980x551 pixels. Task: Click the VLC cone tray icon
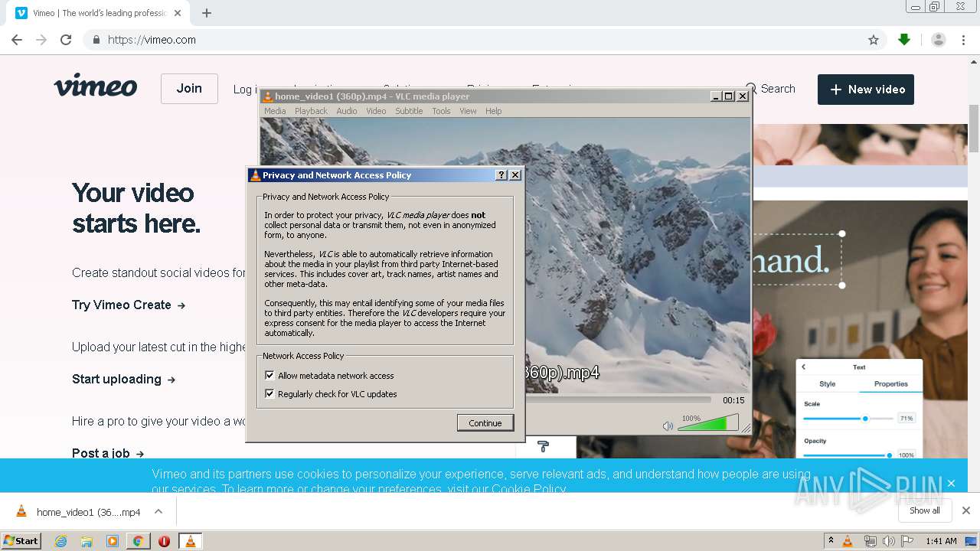848,541
